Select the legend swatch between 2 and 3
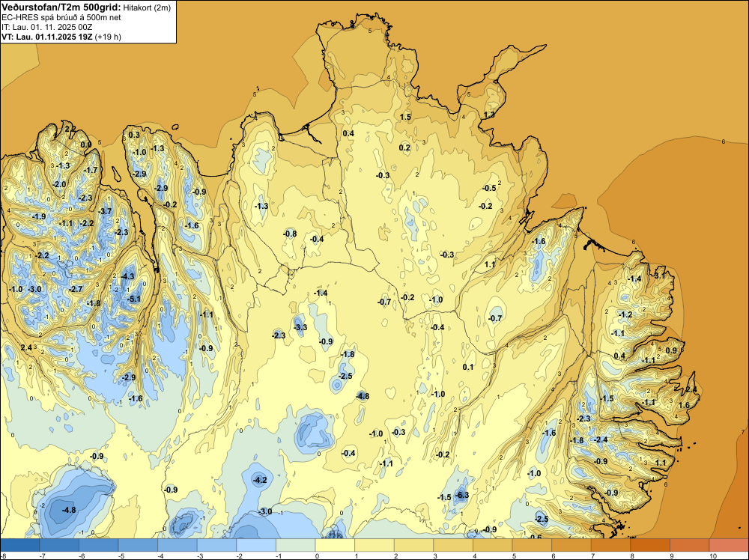Screen dimensions: 749x560 (x=414, y=545)
